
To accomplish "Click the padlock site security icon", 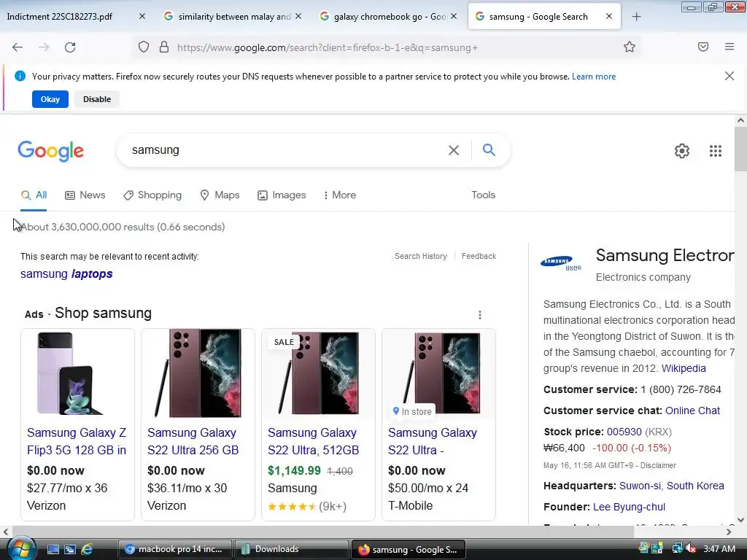I will [x=164, y=47].
